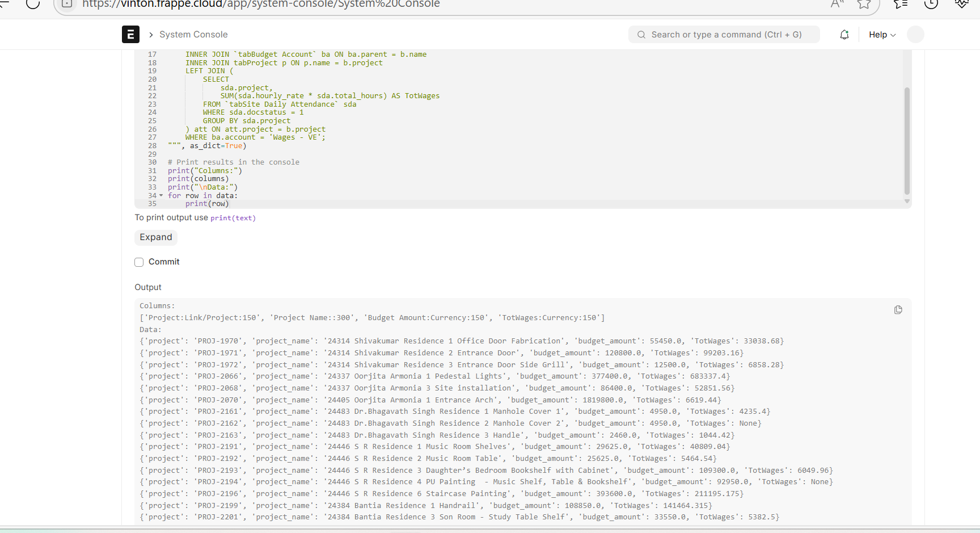Add page to browser favorites star
This screenshot has width=980, height=533.
point(864,5)
